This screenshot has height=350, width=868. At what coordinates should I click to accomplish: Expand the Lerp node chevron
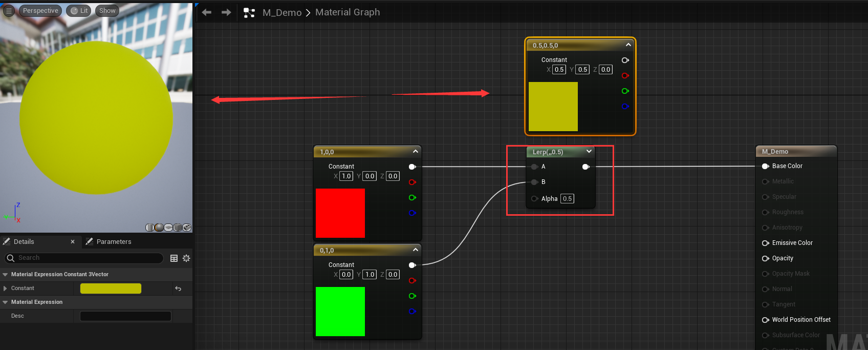click(589, 152)
